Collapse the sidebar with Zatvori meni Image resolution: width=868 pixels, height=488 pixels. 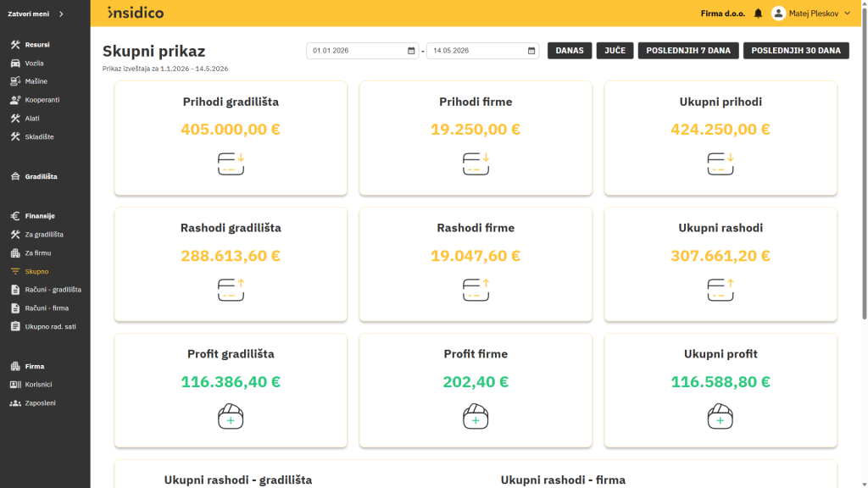click(x=36, y=14)
